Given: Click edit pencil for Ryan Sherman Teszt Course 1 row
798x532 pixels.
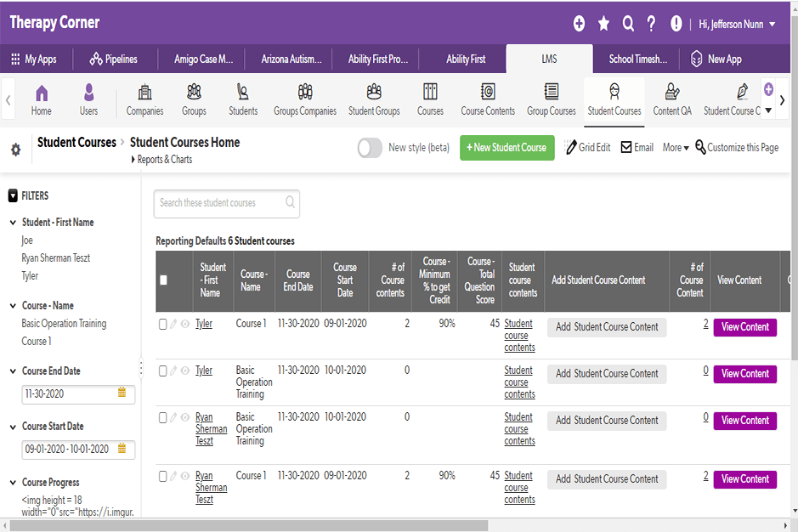Looking at the screenshot, I should tap(173, 476).
